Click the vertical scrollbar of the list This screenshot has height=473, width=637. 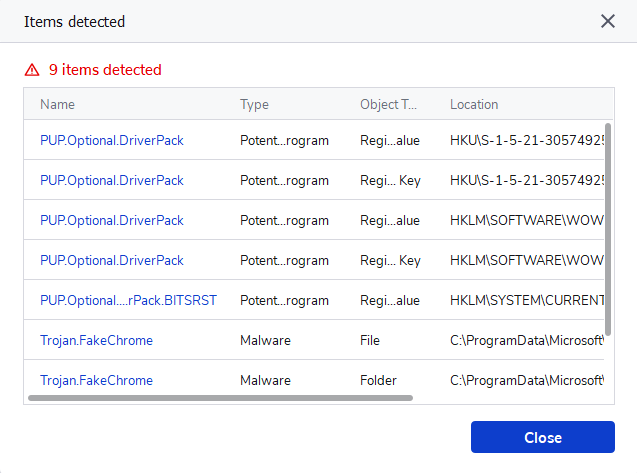609,230
